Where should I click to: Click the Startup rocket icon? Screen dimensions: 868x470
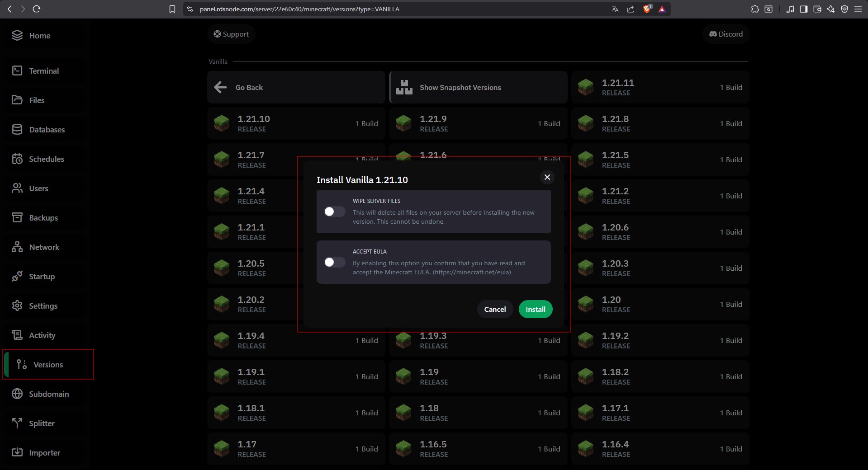pyautogui.click(x=17, y=277)
